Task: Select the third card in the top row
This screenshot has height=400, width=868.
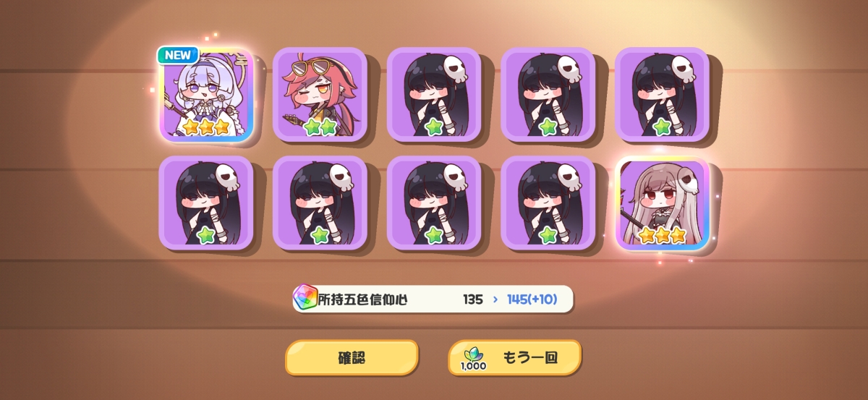Action: (x=434, y=95)
